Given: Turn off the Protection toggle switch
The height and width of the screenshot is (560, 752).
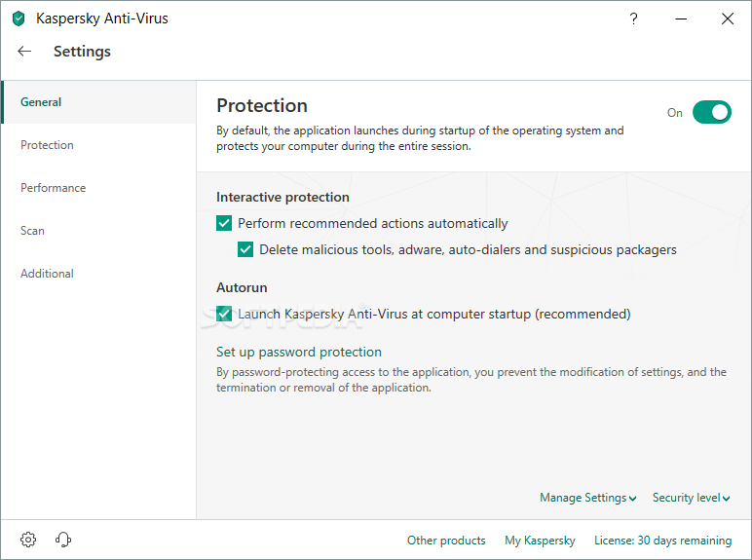Looking at the screenshot, I should click(x=712, y=112).
